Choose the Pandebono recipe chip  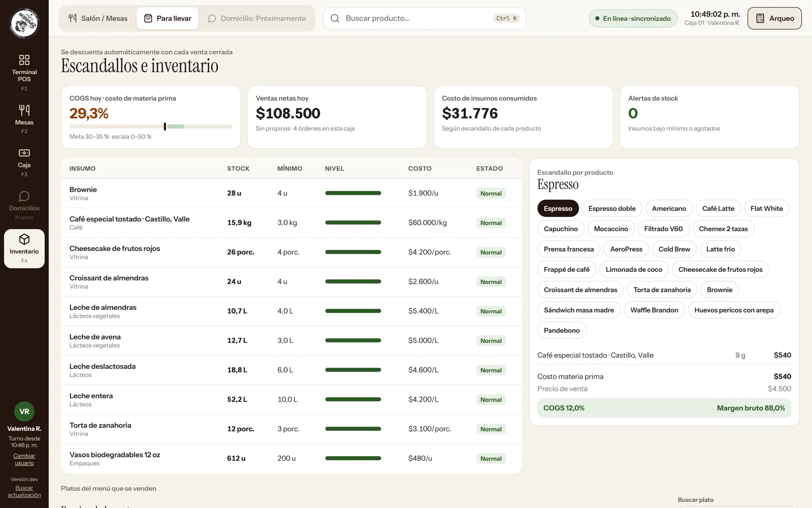pyautogui.click(x=562, y=331)
